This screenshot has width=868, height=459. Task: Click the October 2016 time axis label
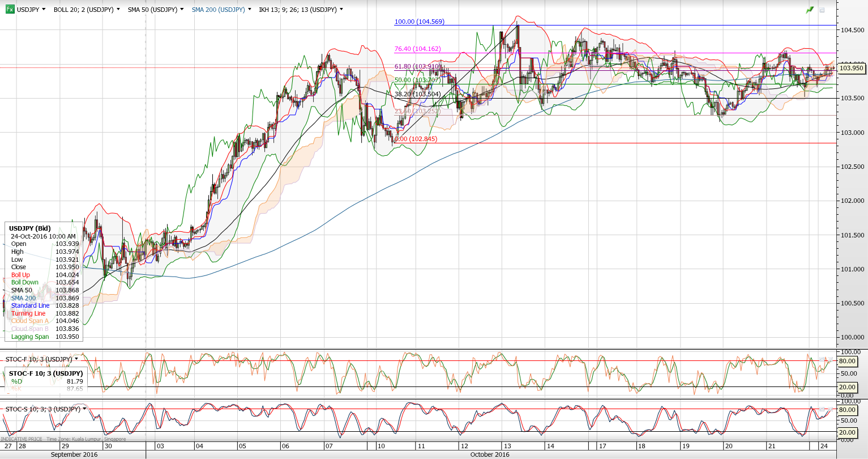coord(490,454)
